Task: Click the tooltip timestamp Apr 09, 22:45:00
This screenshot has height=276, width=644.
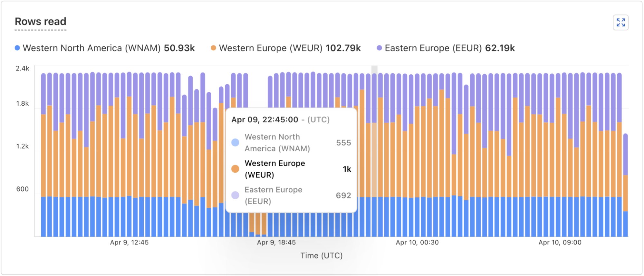Action: click(x=265, y=120)
